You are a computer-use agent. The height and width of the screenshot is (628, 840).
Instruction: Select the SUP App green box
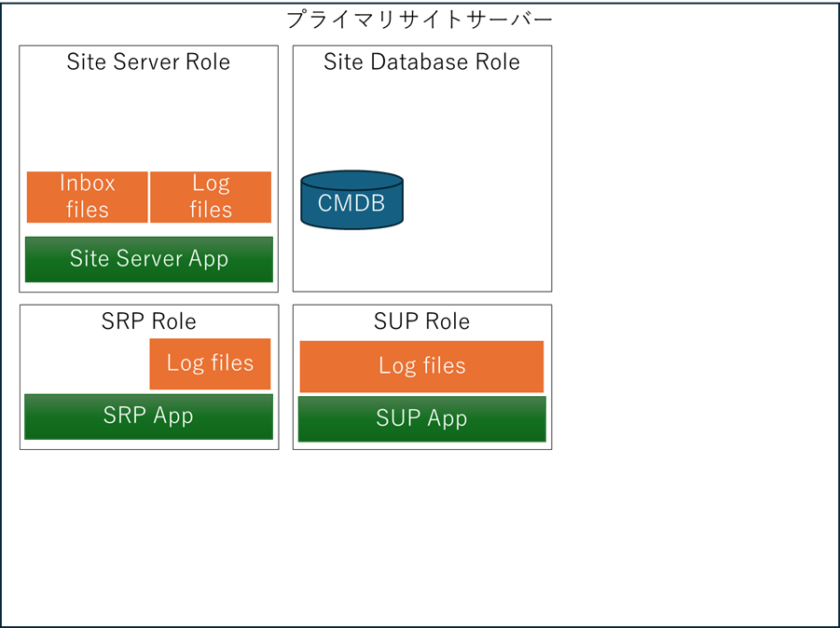(422, 419)
